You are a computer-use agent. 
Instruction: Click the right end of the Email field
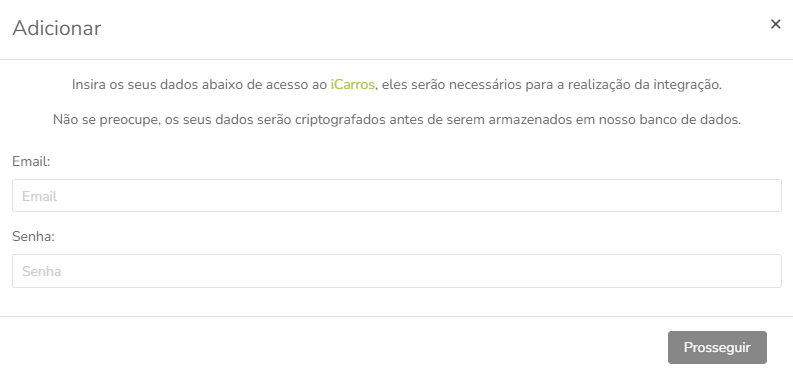(759, 195)
